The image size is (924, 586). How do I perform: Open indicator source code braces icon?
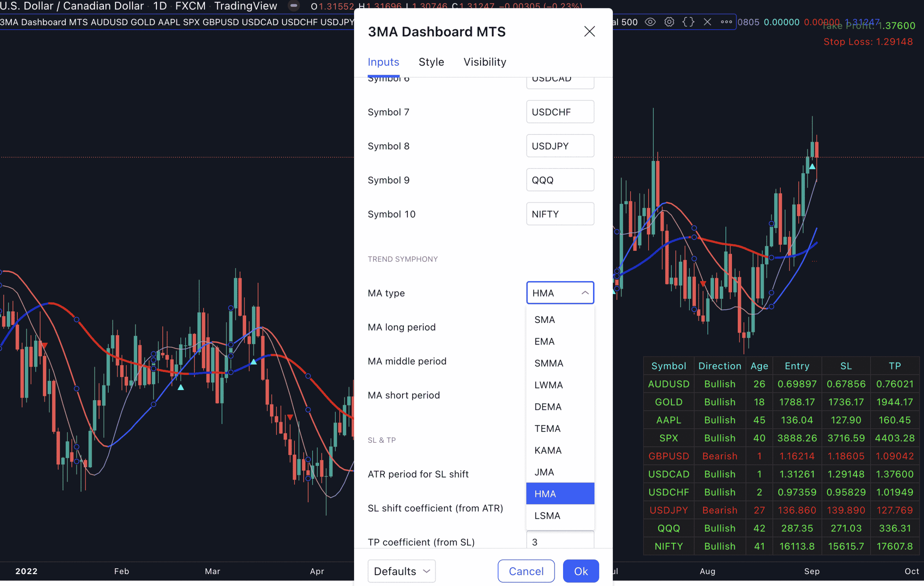tap(688, 22)
